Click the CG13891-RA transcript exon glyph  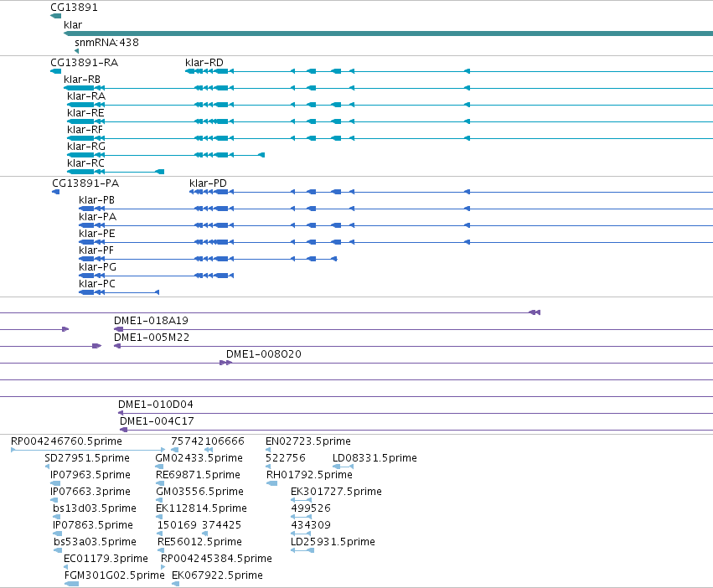pyautogui.click(x=55, y=71)
